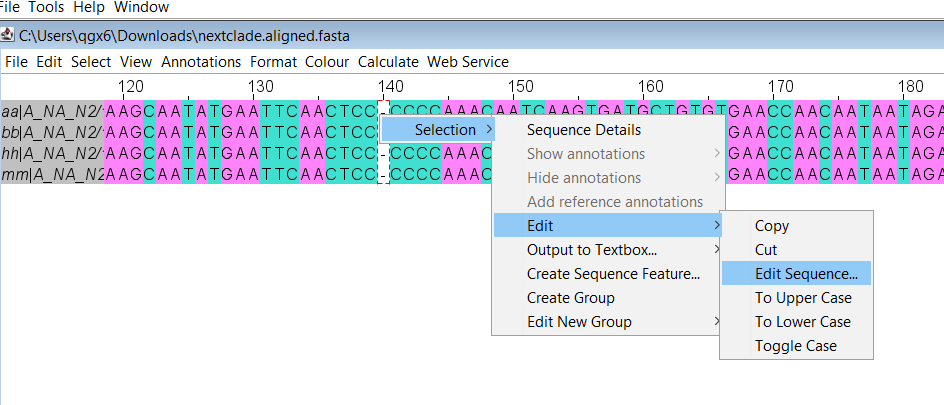Open the Colour menu
This screenshot has width=944, height=405.
327,62
